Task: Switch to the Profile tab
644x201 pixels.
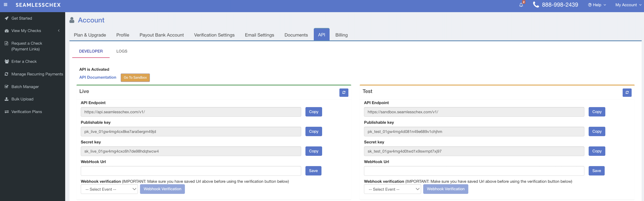Action: click(123, 35)
